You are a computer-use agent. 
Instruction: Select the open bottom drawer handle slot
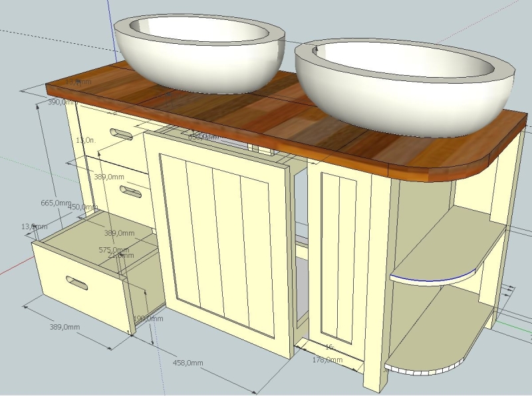(76, 284)
